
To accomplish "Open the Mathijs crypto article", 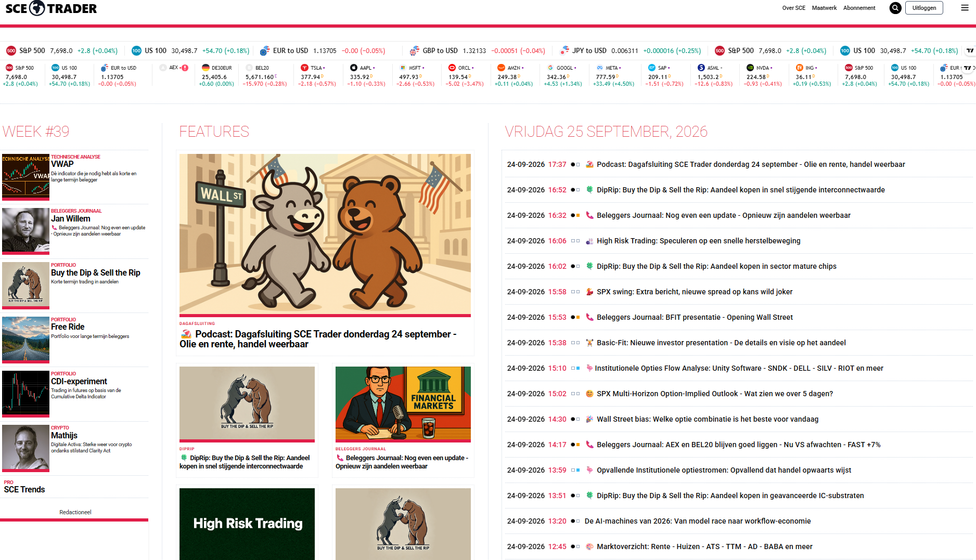I will point(64,436).
